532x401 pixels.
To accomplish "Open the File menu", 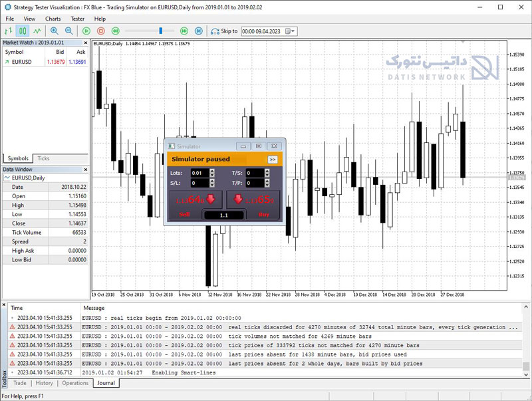I will coord(10,19).
